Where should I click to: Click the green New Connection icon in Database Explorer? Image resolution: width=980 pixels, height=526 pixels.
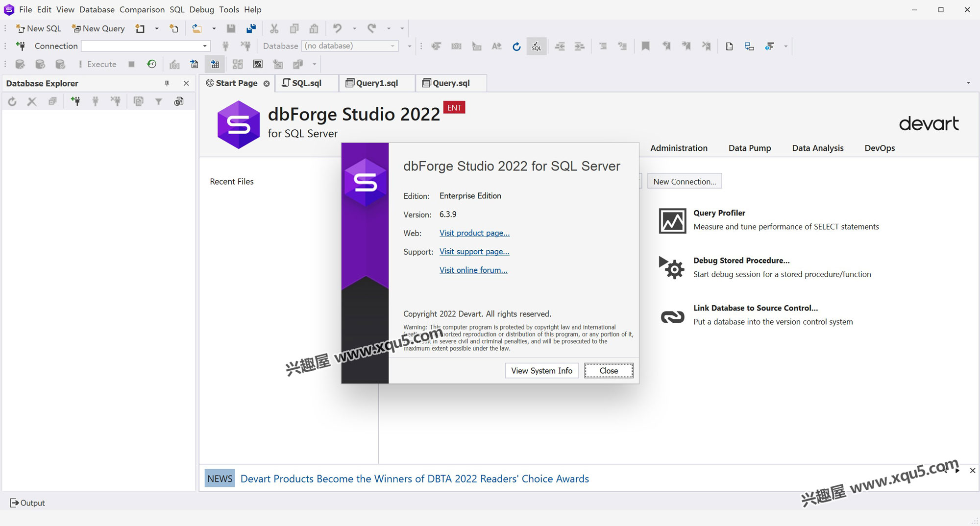coord(75,101)
